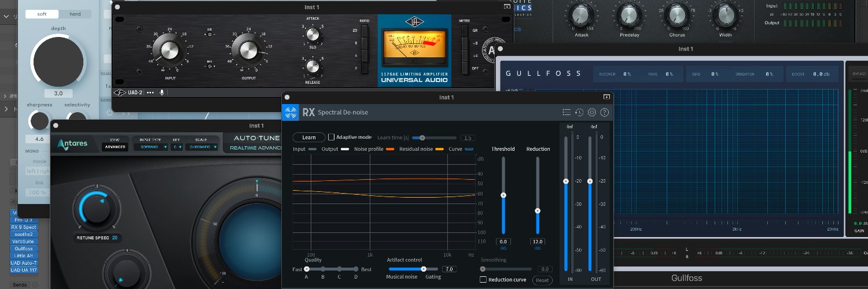Click the reverb Attack knob
Viewport: 868px width, 289px height.
581,15
